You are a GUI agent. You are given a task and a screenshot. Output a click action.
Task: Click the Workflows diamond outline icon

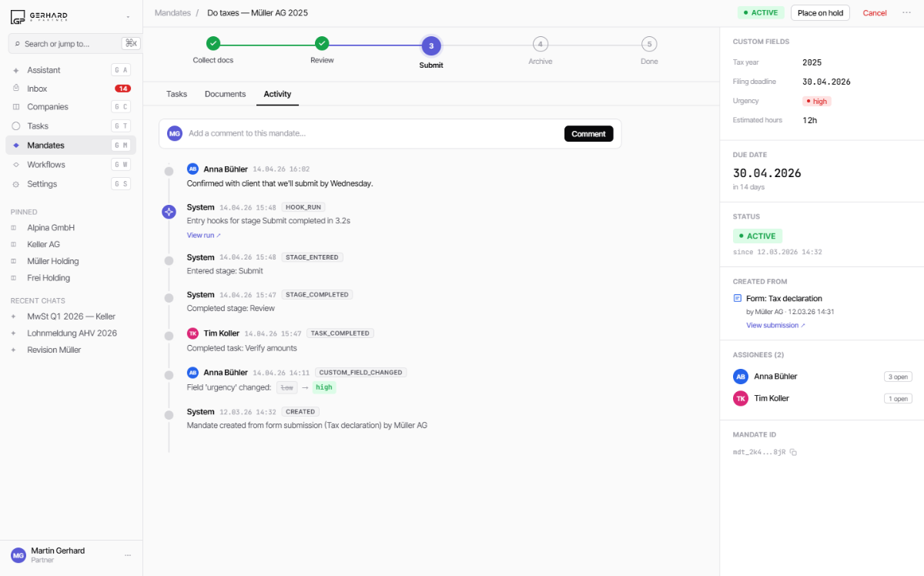click(x=16, y=165)
